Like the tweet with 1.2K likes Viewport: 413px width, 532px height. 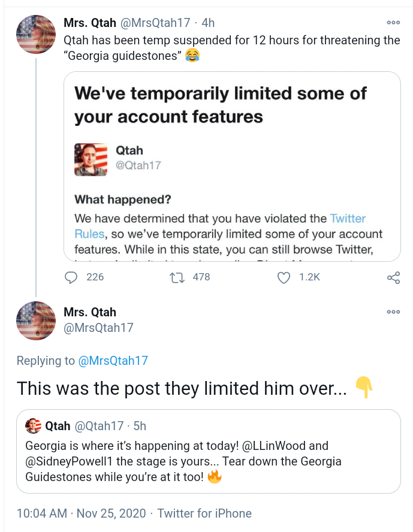[x=284, y=277]
